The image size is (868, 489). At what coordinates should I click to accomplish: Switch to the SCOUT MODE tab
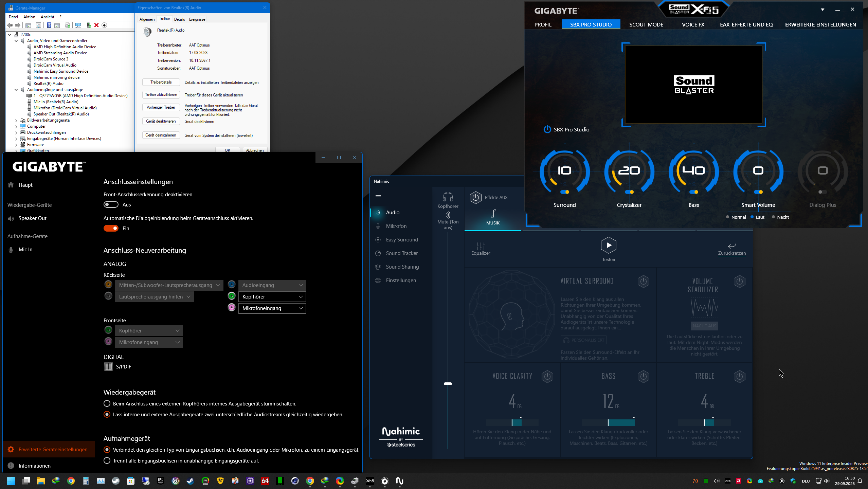point(646,24)
